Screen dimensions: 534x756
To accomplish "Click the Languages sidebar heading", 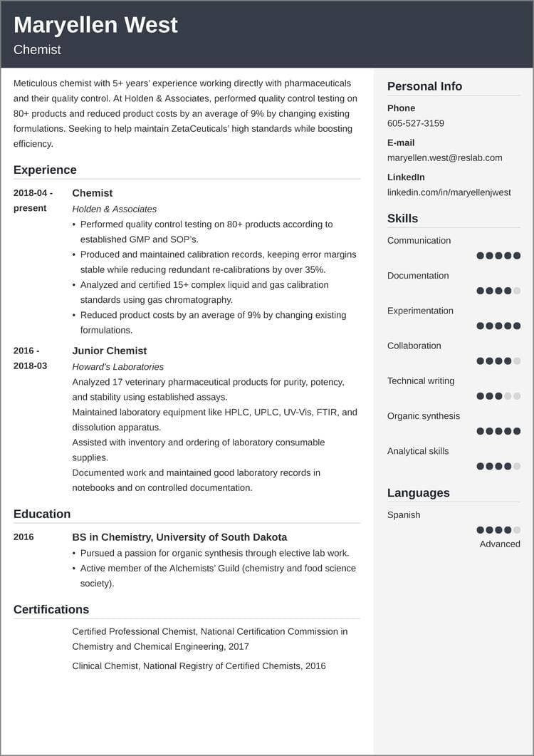I will (x=418, y=492).
